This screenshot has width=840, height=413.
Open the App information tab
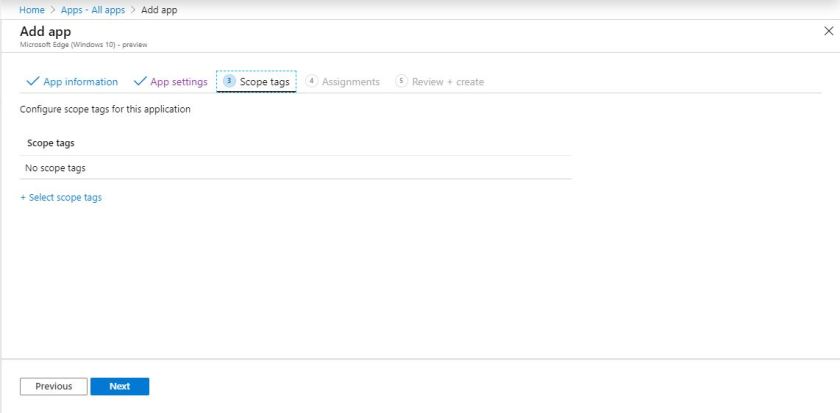coord(80,82)
